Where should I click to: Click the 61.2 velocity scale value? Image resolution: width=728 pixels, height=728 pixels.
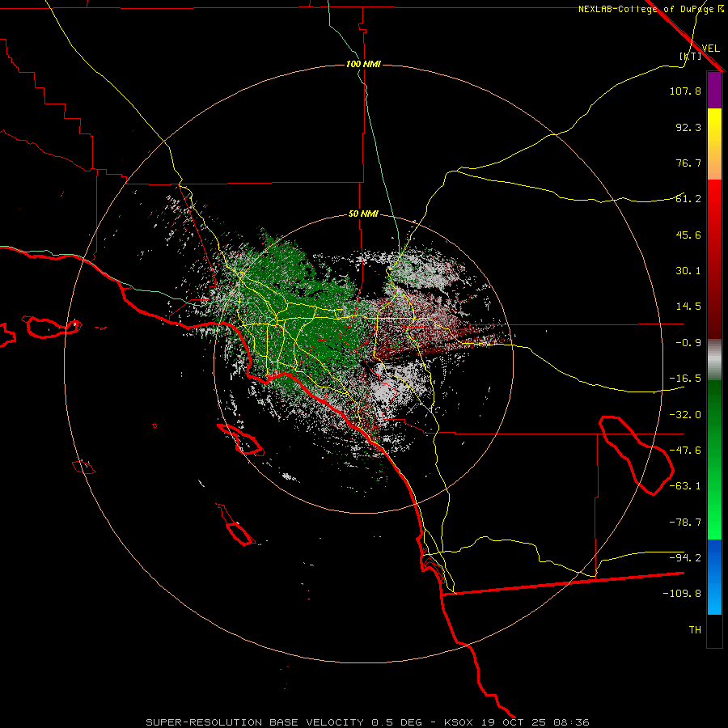tap(688, 199)
